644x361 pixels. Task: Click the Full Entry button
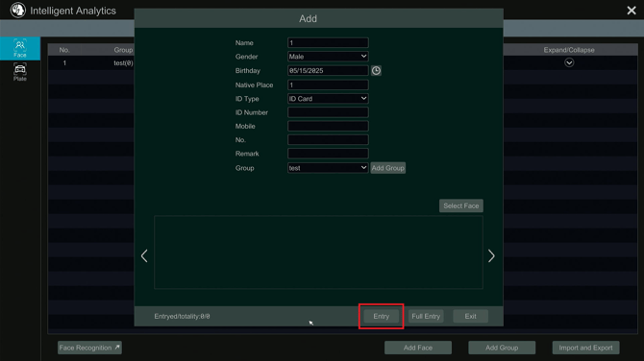coord(426,316)
